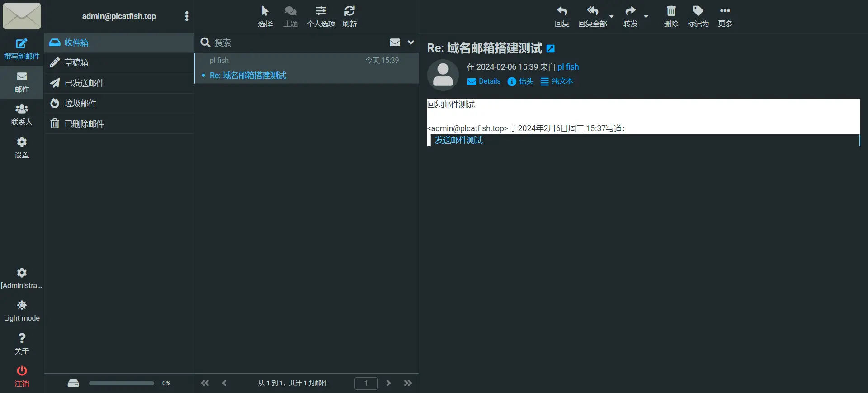
Task: Open Settings (设置) in the sidebar
Action: point(22,148)
